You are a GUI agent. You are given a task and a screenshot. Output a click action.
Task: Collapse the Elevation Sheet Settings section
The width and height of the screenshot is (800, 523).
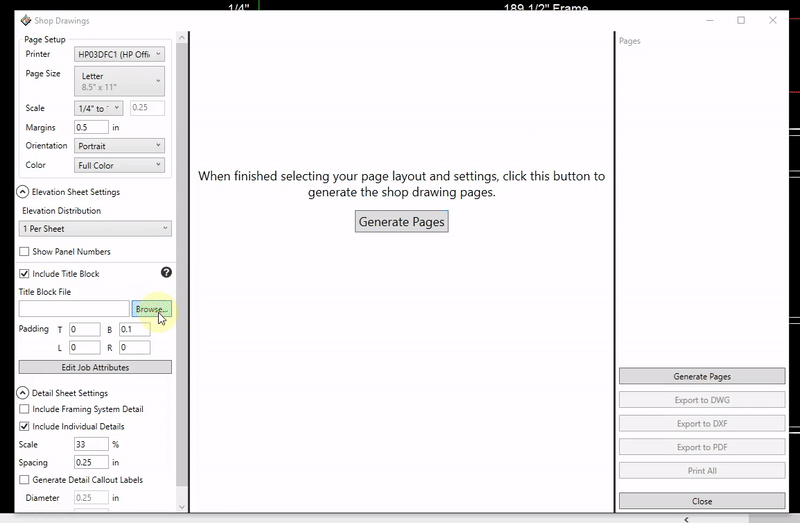[x=22, y=192]
